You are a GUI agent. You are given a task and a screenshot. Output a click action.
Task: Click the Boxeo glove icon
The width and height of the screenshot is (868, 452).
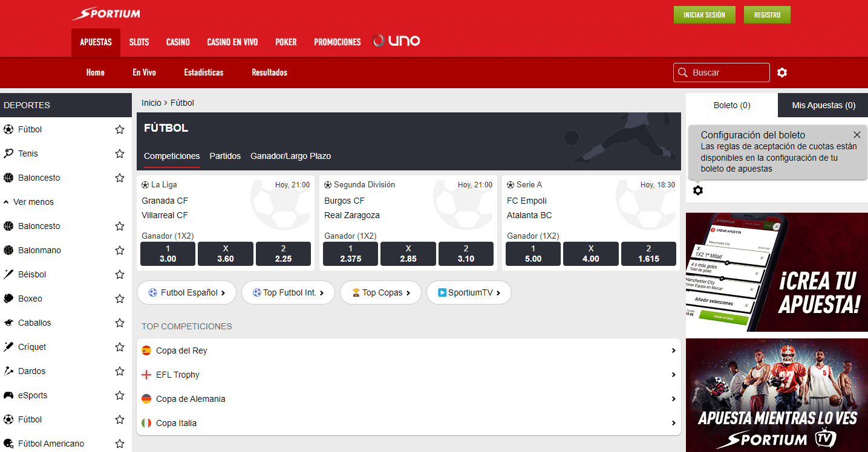click(8, 299)
